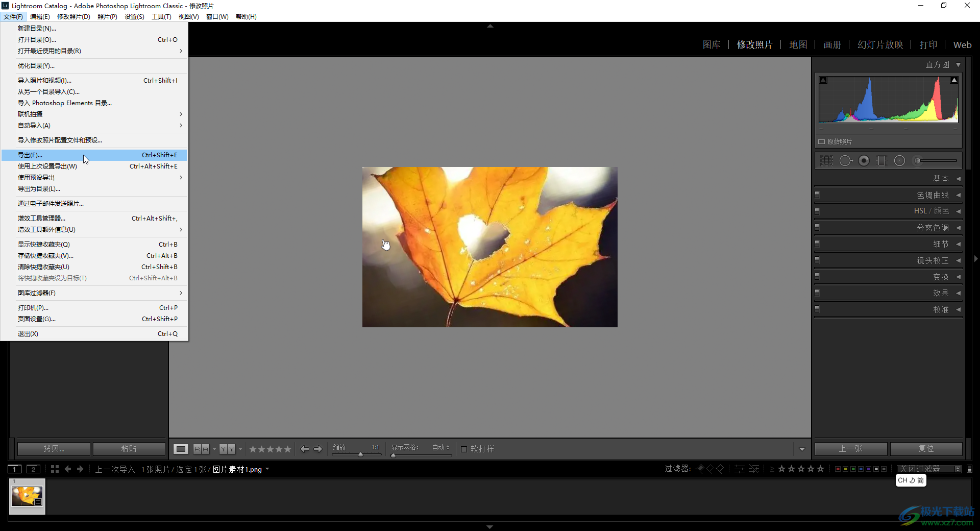
Task: Expand the 使用预设导出 submenu
Action: [94, 178]
